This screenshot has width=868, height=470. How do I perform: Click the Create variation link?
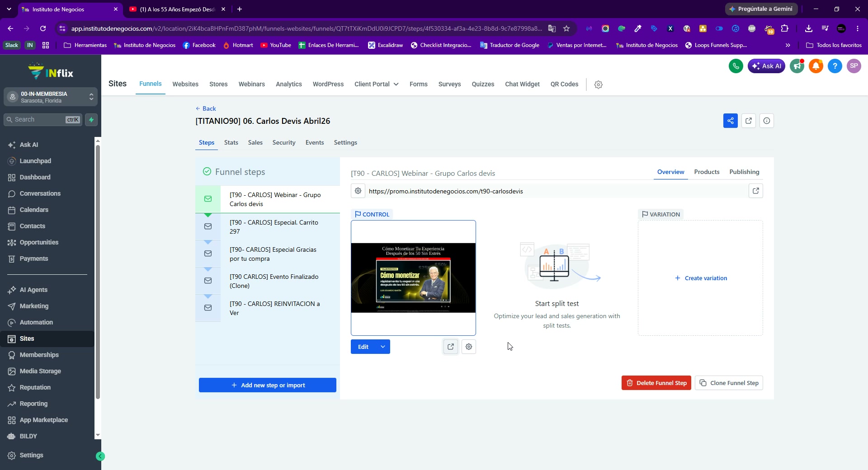click(701, 278)
